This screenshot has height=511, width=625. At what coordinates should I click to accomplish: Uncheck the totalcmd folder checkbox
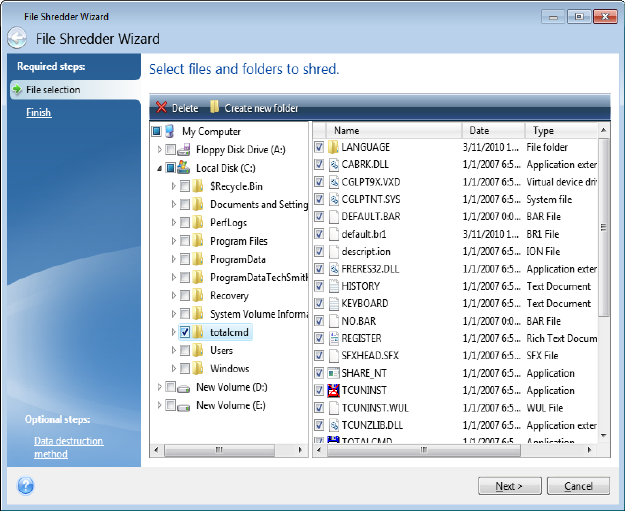pos(185,332)
